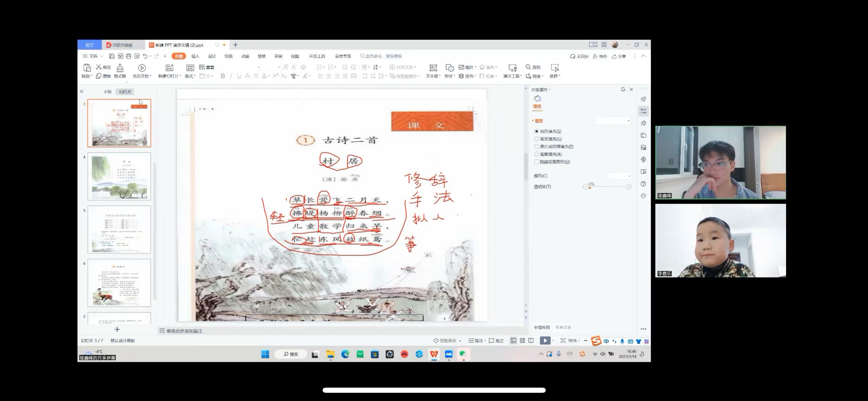Click the Picture (图片) insert icon
Image resolution: width=868 pixels, height=401 pixels.
click(461, 67)
